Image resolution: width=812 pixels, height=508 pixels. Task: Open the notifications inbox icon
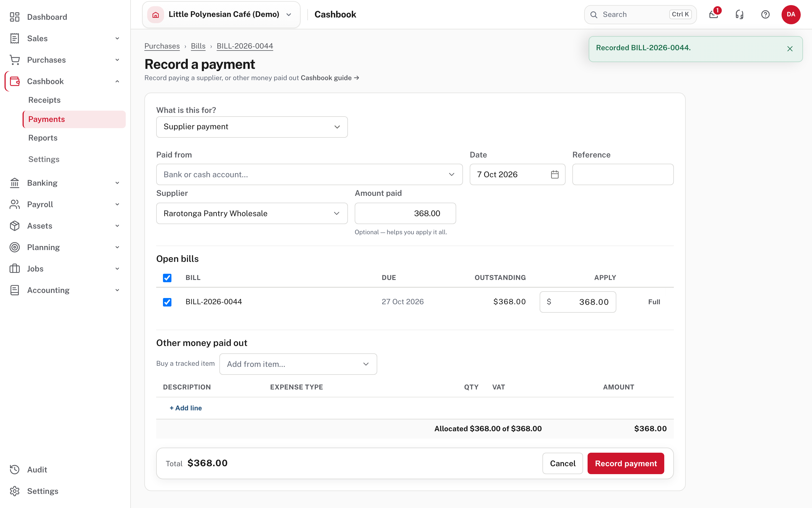point(714,14)
